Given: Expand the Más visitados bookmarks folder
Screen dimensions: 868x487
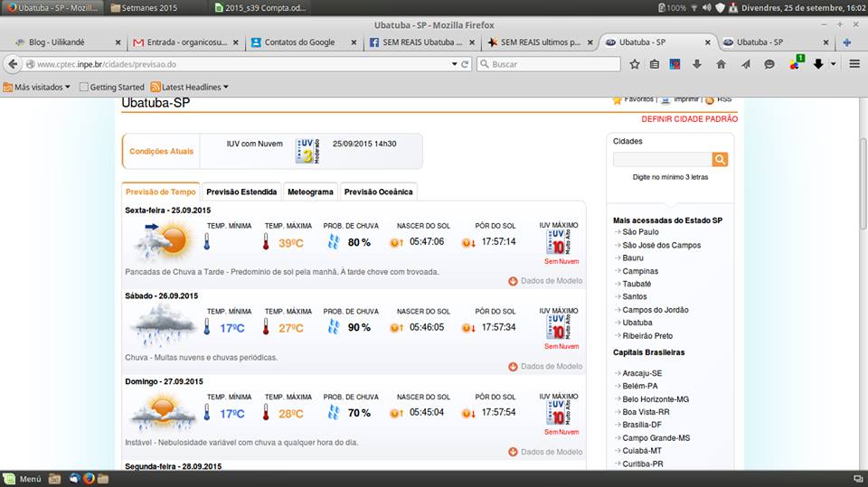Looking at the screenshot, I should point(36,87).
